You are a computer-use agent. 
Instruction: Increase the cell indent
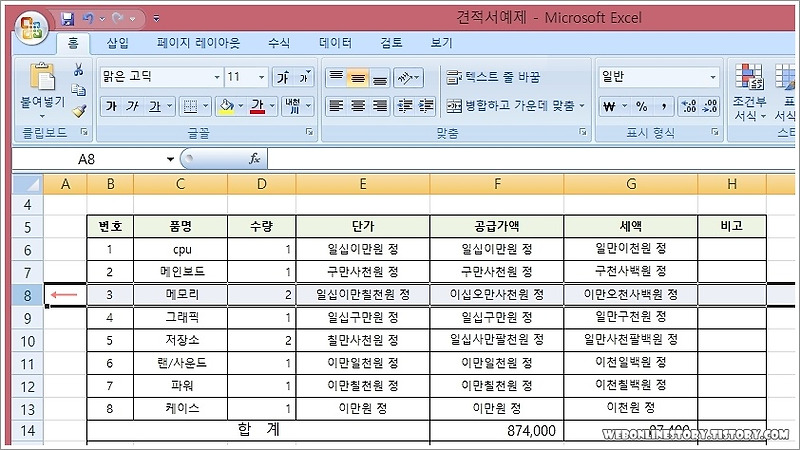point(426,106)
